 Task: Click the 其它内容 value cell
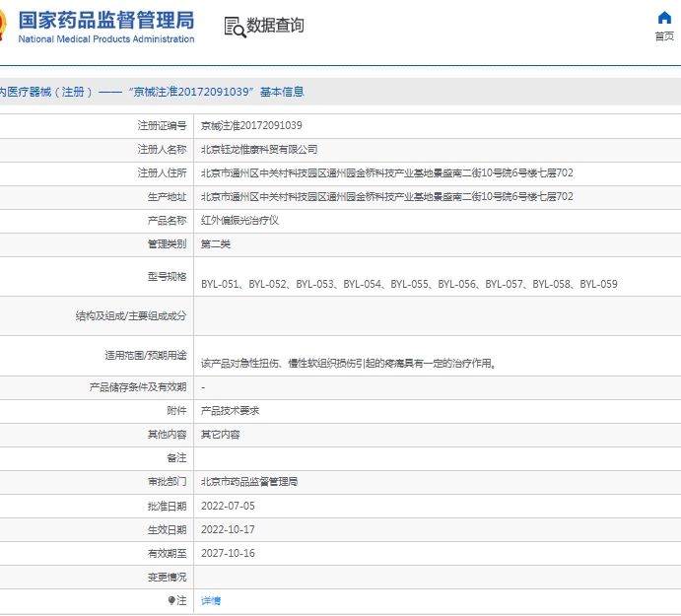pos(221,435)
